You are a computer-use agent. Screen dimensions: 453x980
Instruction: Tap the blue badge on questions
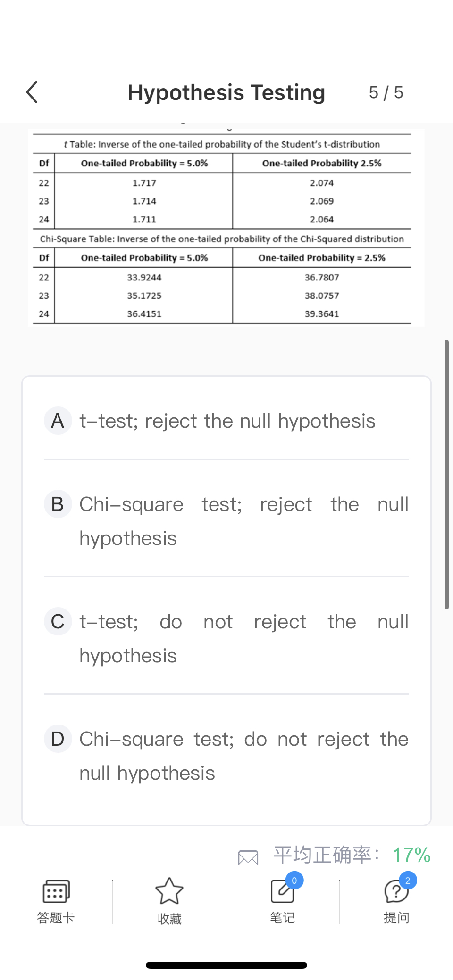click(x=408, y=880)
